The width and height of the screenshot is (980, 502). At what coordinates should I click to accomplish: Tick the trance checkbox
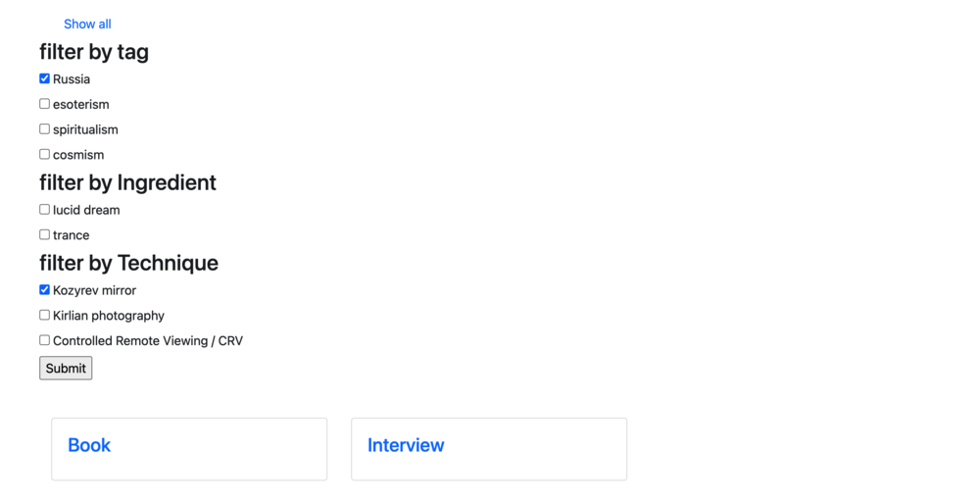pos(44,235)
